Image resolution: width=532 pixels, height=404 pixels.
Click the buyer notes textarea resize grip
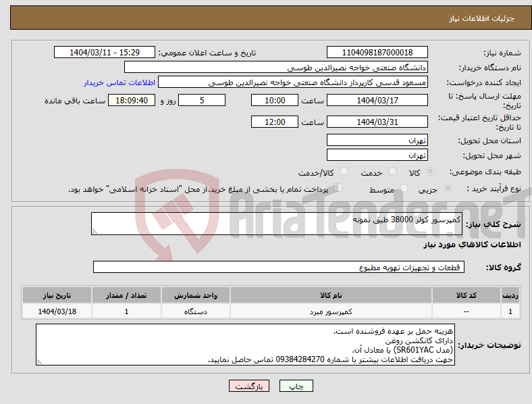pyautogui.click(x=39, y=362)
